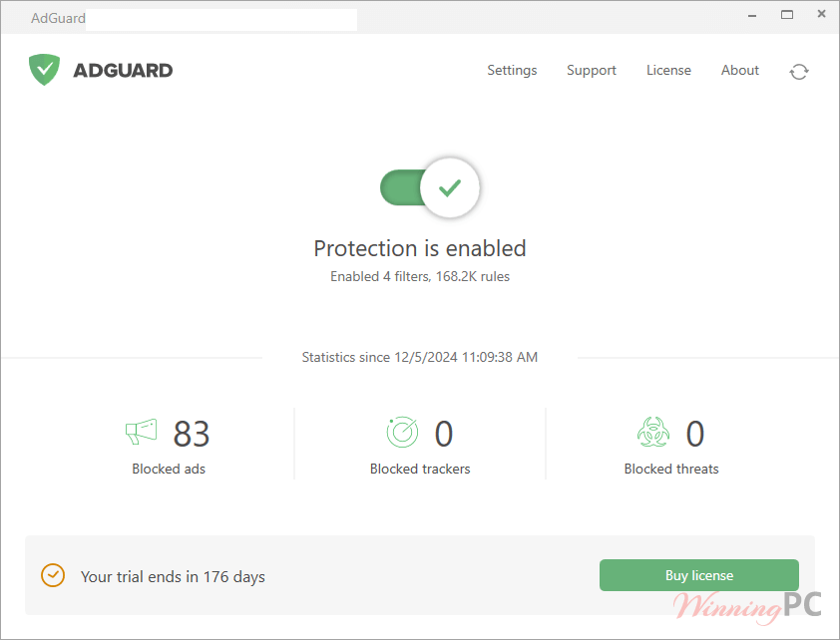This screenshot has width=840, height=640.
Task: View the License section
Action: (668, 70)
